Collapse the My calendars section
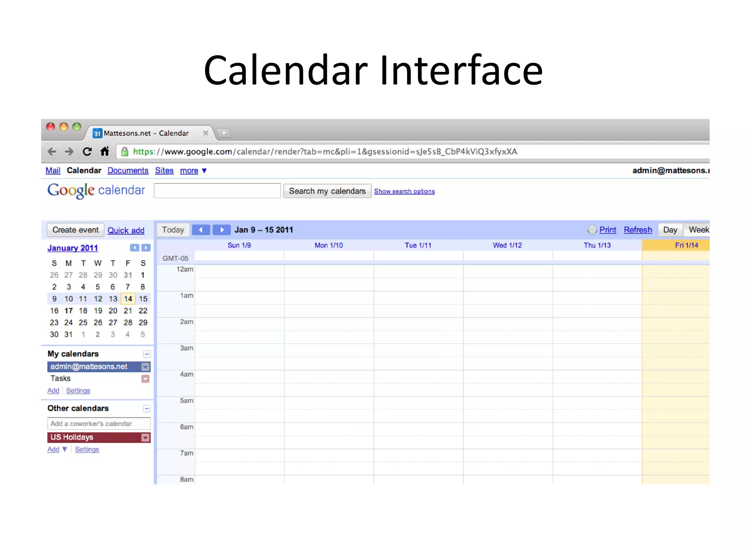This screenshot has height=560, width=747. pyautogui.click(x=147, y=354)
